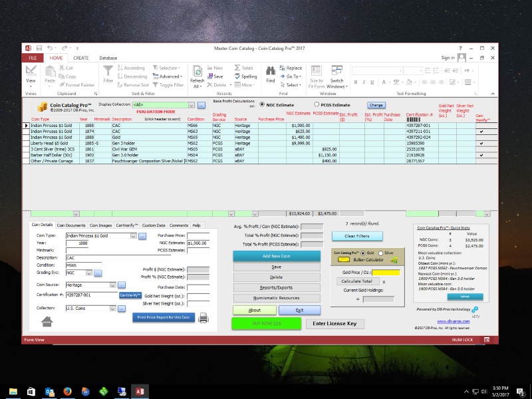Click Ascending sort icon

pos(120,68)
